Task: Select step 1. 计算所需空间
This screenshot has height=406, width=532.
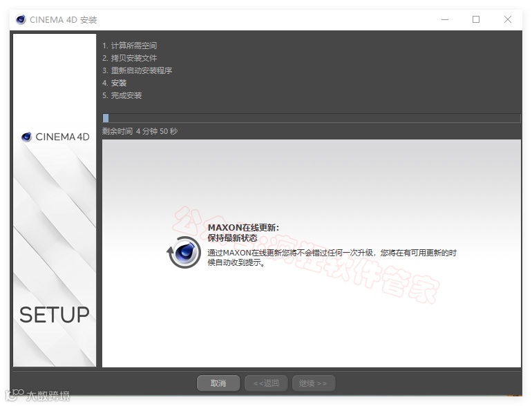Action: point(130,46)
